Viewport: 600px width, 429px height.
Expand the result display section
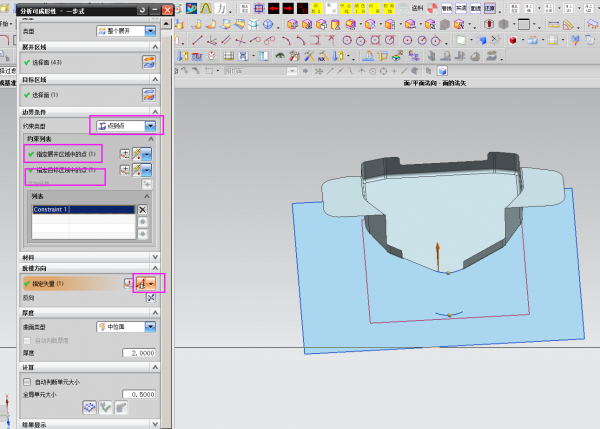pyautogui.click(x=155, y=424)
